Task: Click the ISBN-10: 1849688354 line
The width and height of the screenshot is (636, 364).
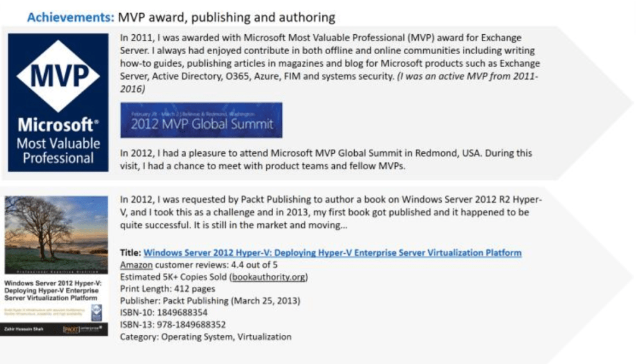Action: tap(164, 312)
